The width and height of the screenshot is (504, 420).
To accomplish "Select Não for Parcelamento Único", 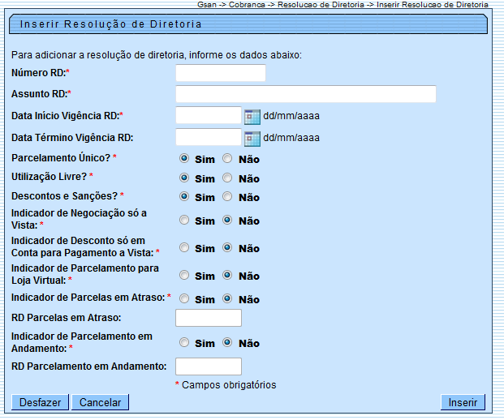I will click(x=227, y=159).
